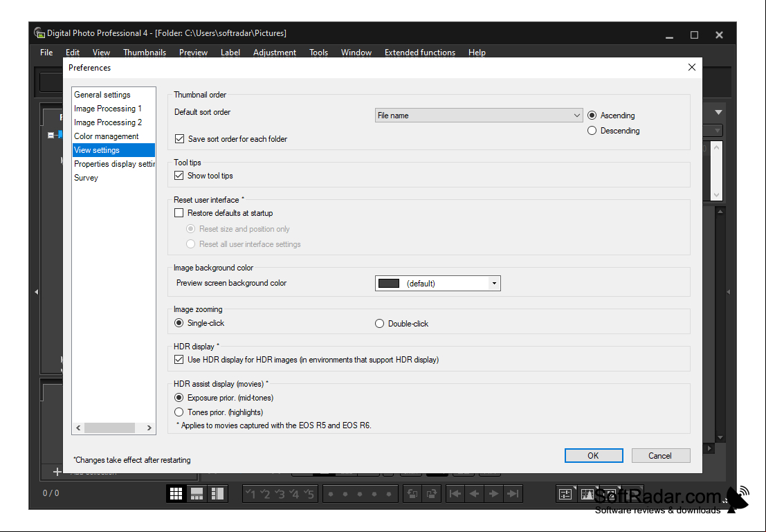
Task: Open the Window menu
Action: click(356, 53)
